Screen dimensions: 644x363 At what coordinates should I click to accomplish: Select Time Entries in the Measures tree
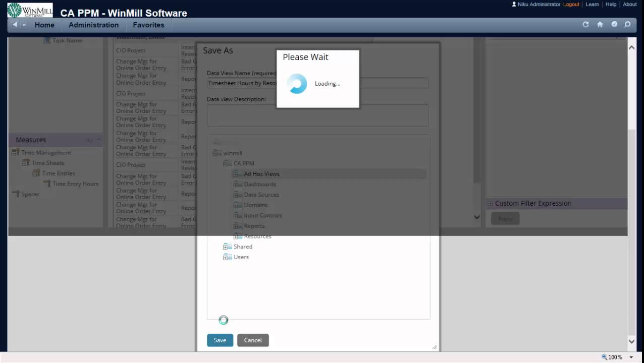pos(59,173)
